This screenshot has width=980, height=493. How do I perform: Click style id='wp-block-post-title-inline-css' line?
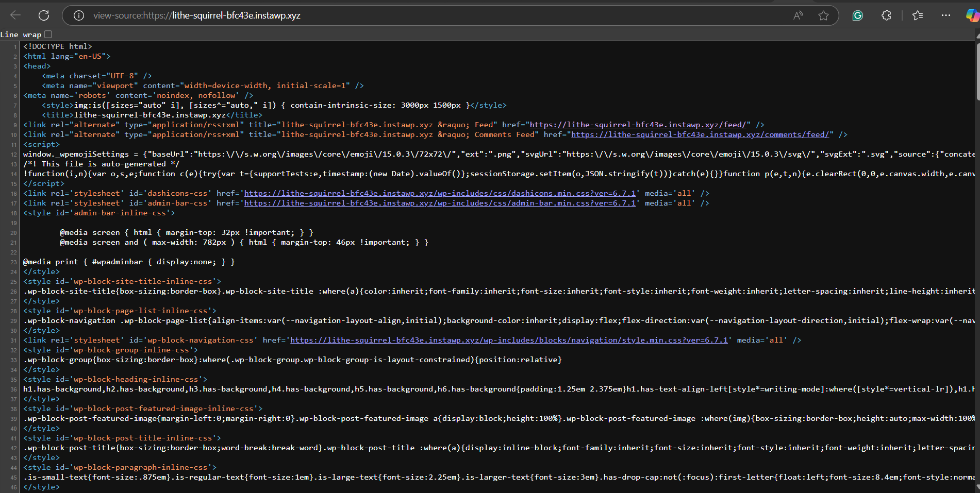click(x=122, y=438)
